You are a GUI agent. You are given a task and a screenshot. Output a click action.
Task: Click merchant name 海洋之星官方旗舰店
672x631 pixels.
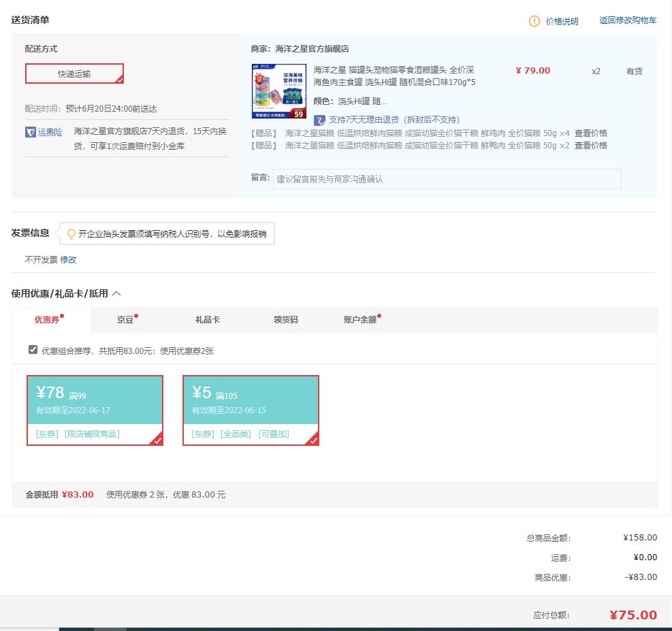pos(312,49)
